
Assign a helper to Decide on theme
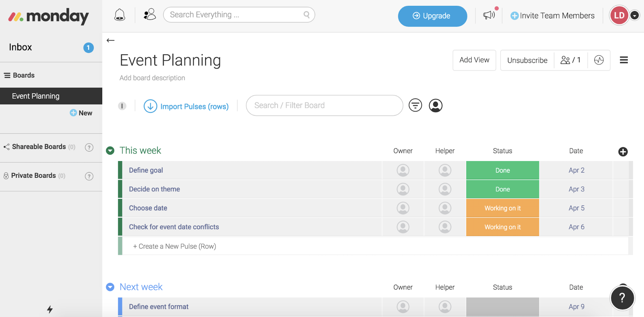click(x=445, y=189)
